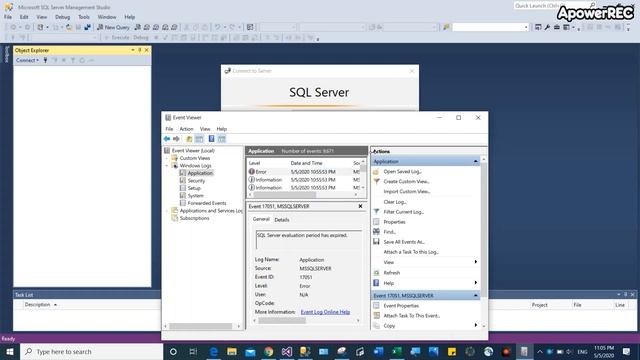Open Event Viewer View menu
This screenshot has height=360, width=640.
pyautogui.click(x=205, y=129)
